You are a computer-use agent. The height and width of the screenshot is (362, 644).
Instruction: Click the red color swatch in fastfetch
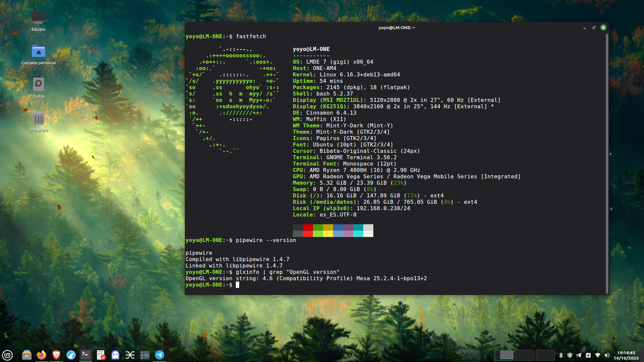308,228
